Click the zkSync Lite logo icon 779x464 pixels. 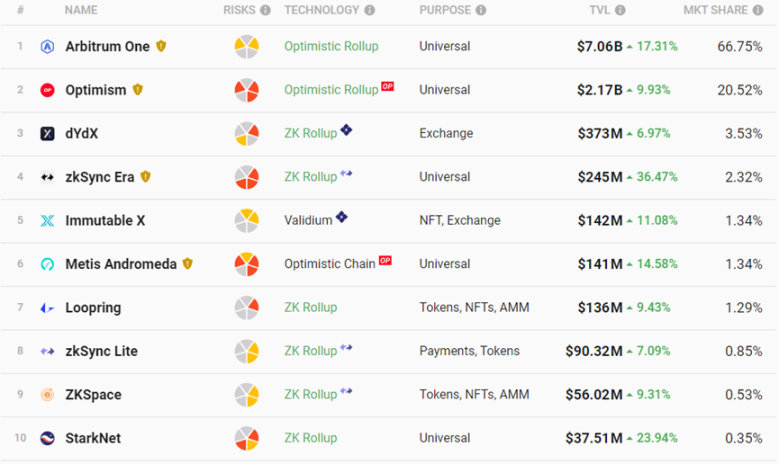coord(47,351)
